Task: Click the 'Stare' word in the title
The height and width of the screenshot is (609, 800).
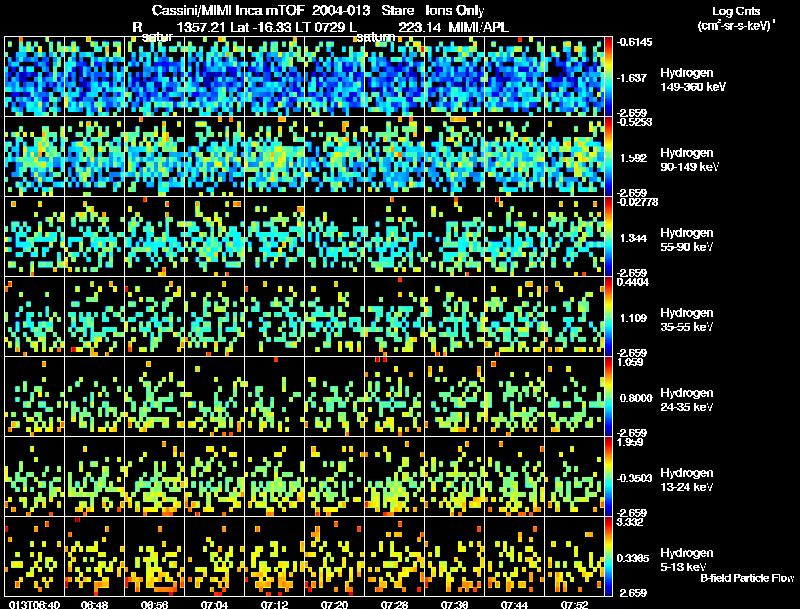Action: tap(397, 10)
